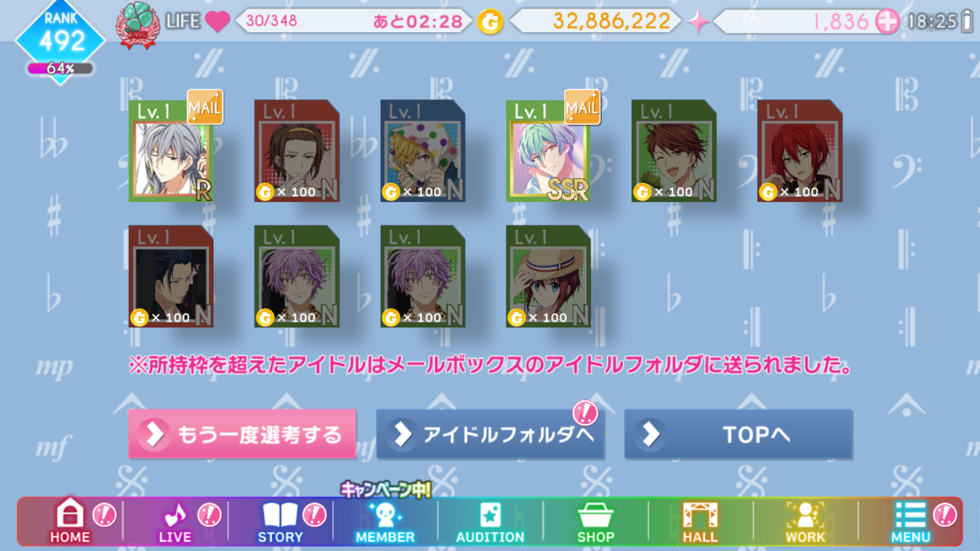Tap the pink plus to add stones
This screenshot has width=980, height=551.
(886, 22)
